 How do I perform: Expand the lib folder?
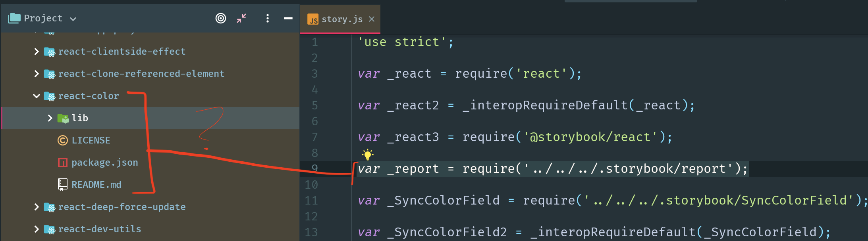[50, 118]
